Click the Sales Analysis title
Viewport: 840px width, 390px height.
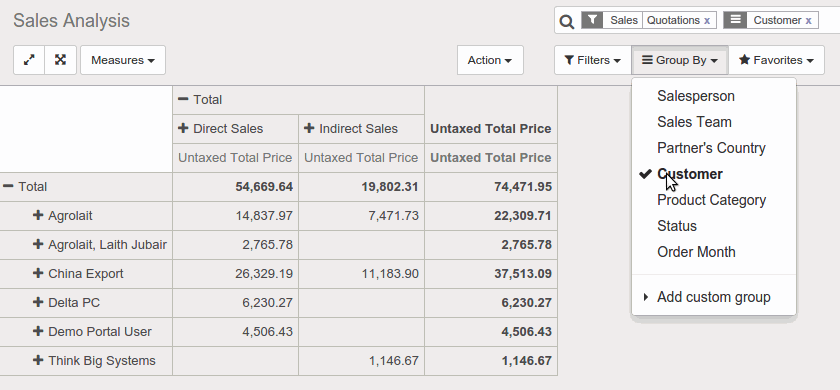pyautogui.click(x=71, y=20)
